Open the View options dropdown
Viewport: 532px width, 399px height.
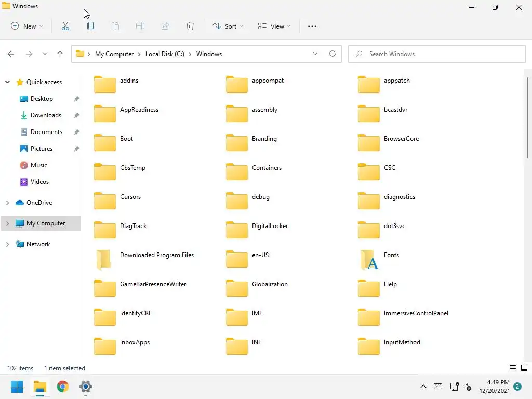coord(274,26)
